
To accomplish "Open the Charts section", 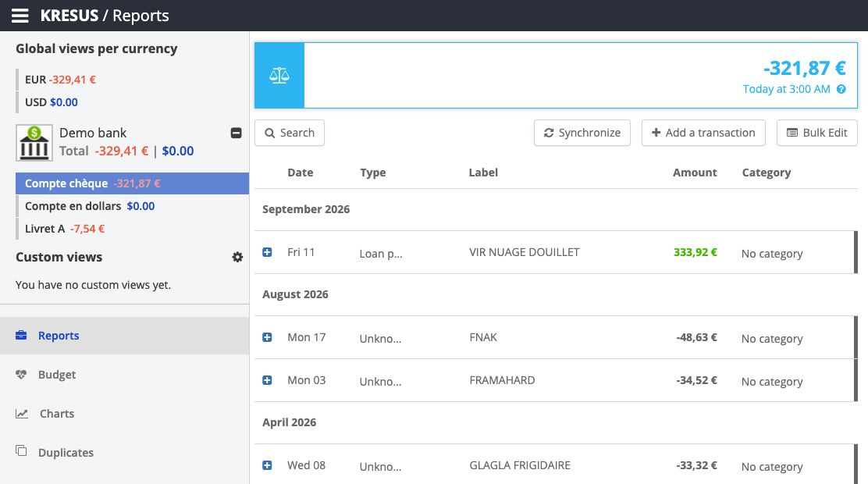I will tap(125, 414).
